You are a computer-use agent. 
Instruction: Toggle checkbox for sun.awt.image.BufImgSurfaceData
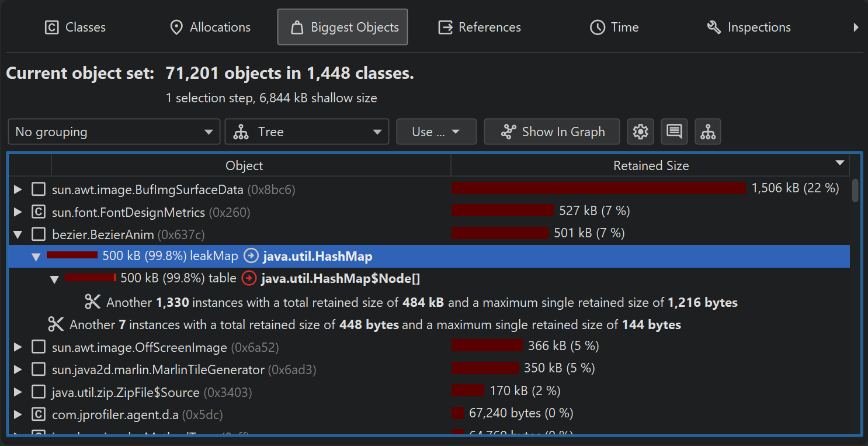point(39,189)
